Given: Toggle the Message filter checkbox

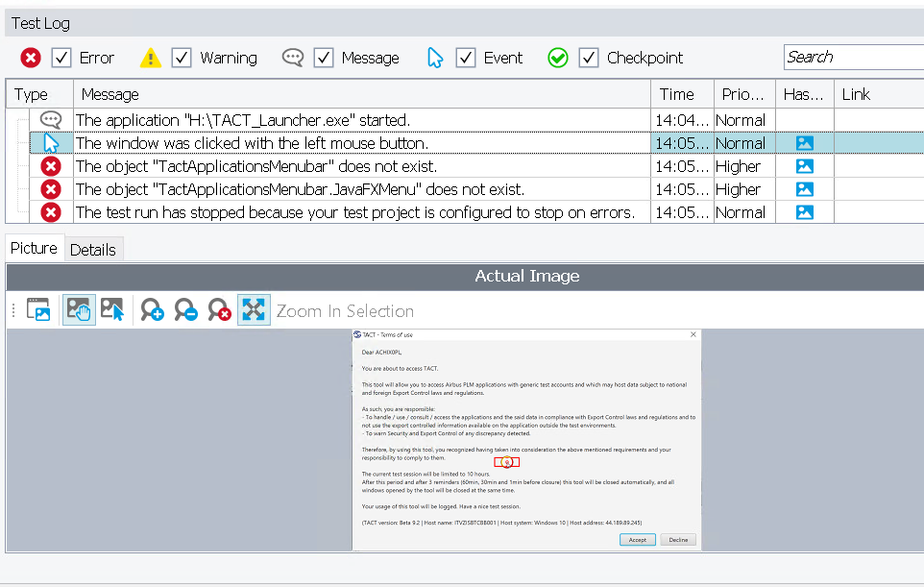Looking at the screenshot, I should 324,58.
